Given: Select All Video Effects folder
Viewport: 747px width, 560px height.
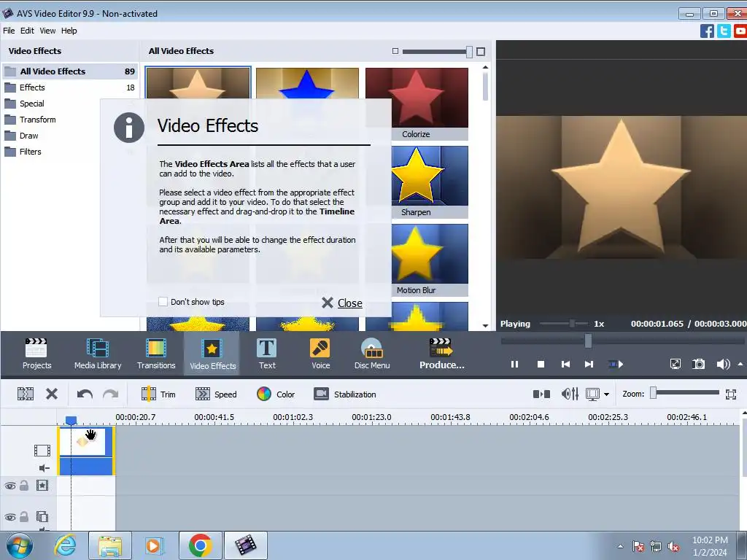Looking at the screenshot, I should [70, 71].
